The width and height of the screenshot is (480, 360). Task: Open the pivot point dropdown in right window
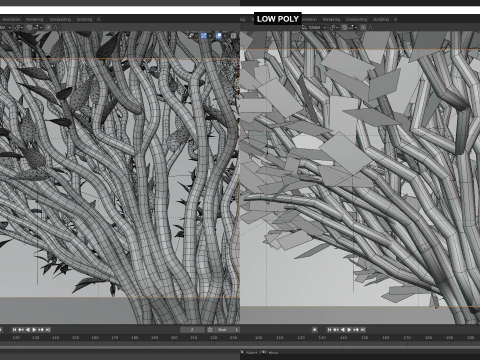334,27
